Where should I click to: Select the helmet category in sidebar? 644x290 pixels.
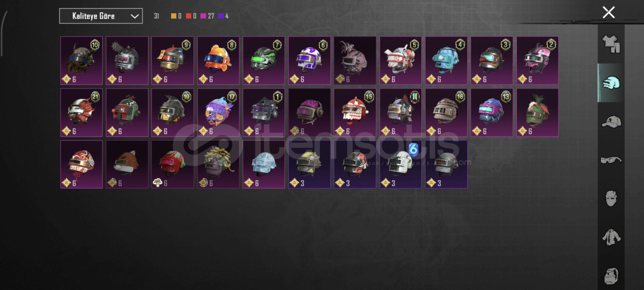(611, 83)
